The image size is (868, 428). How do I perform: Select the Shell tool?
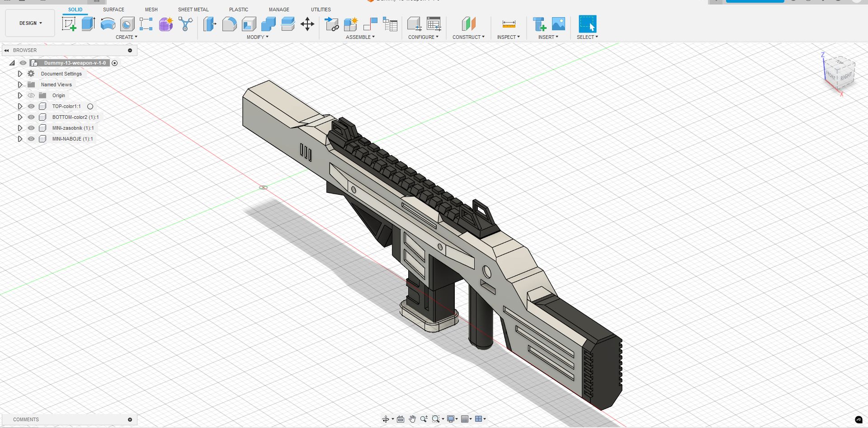[x=249, y=24]
